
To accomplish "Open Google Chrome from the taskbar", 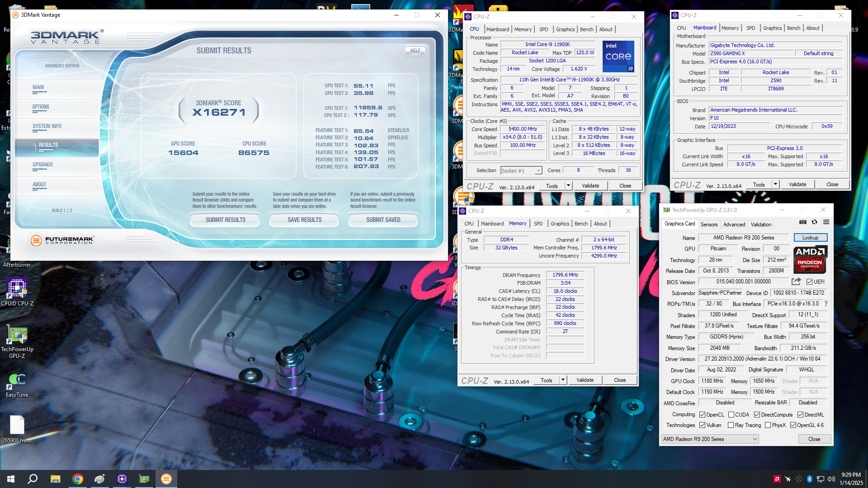I will 78,479.
